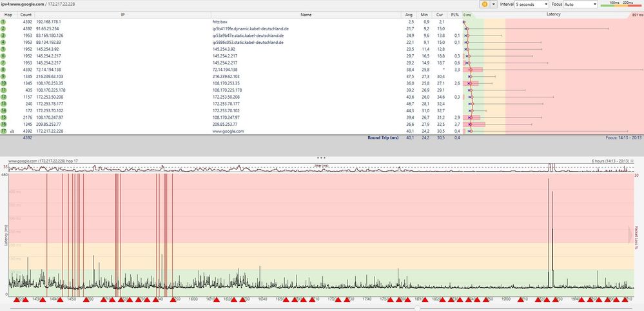Select the 172.253.78.177 IP cell

50,103
